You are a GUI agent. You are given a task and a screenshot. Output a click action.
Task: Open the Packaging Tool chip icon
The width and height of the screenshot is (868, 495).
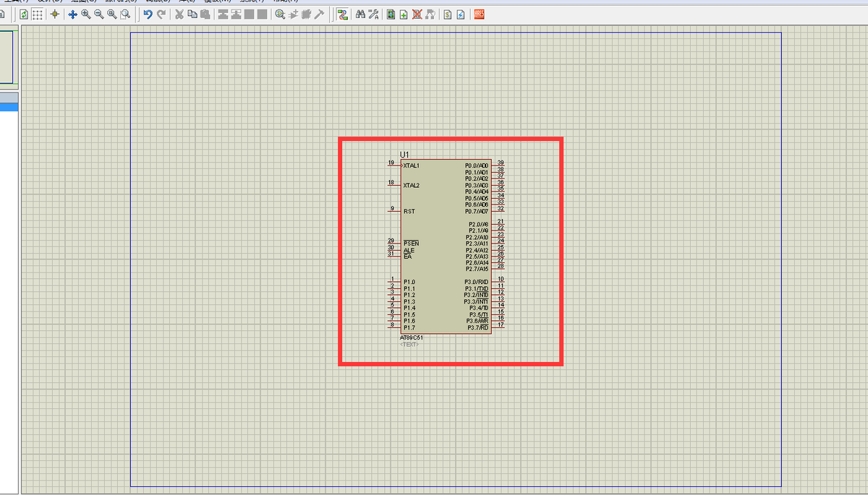(x=306, y=14)
